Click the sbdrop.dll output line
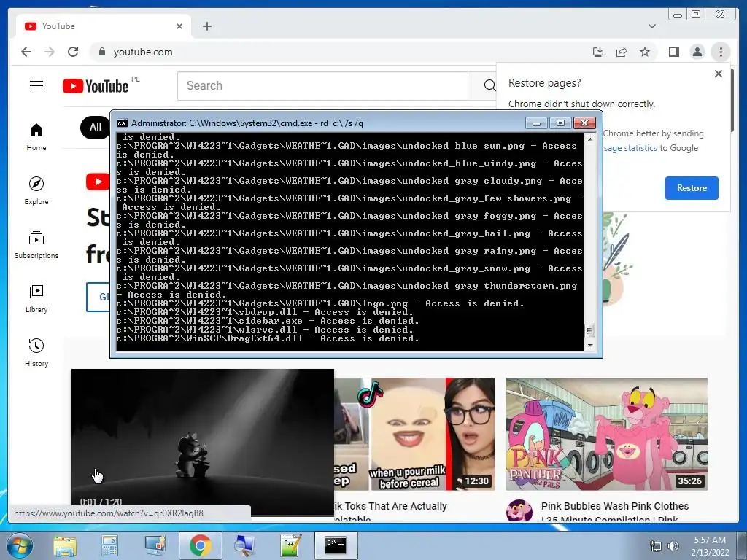 [x=265, y=312]
